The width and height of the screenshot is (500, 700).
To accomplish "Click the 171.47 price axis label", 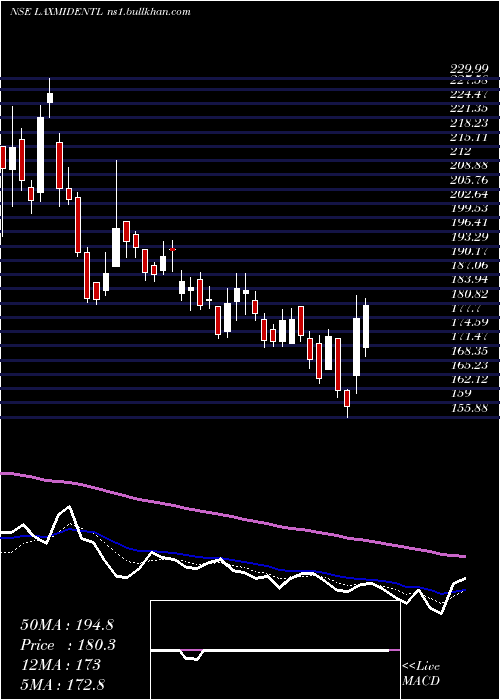I will 468,336.
